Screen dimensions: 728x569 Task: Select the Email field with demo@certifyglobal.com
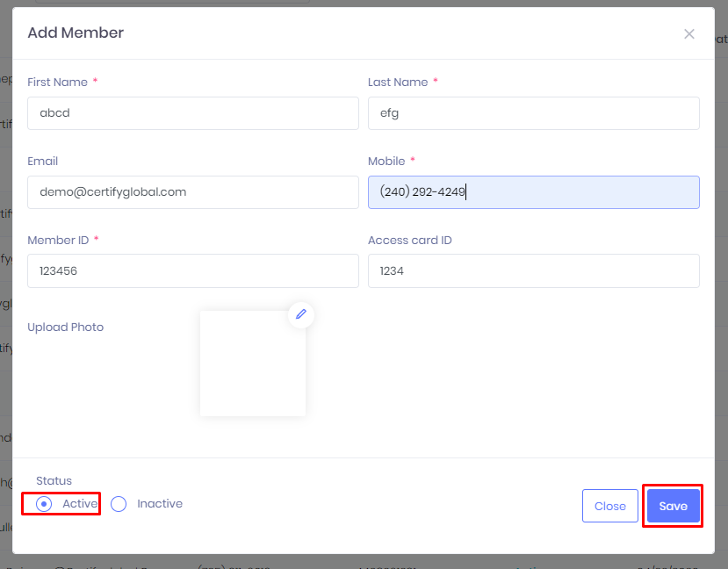[193, 192]
